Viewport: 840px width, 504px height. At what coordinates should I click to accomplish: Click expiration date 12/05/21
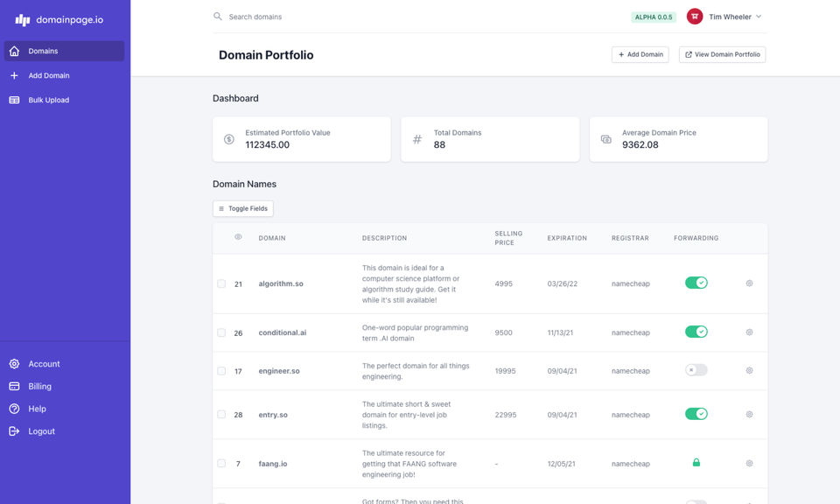[x=562, y=464]
